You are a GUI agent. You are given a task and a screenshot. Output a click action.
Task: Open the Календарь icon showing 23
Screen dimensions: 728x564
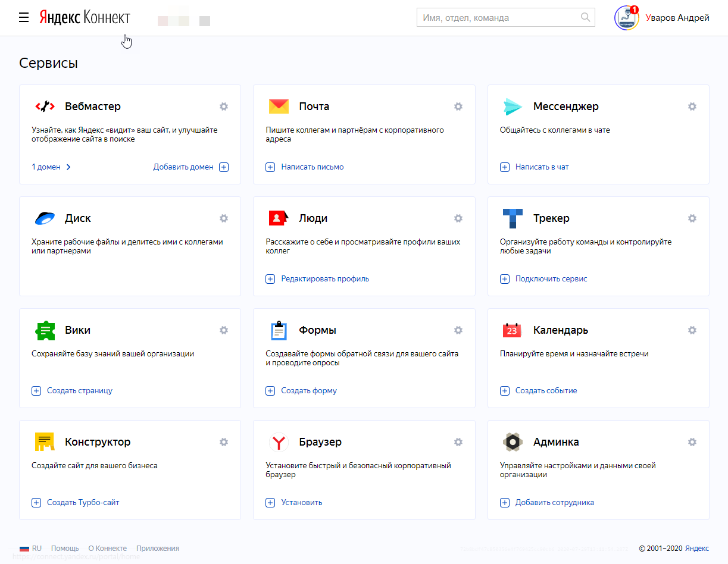pos(513,330)
